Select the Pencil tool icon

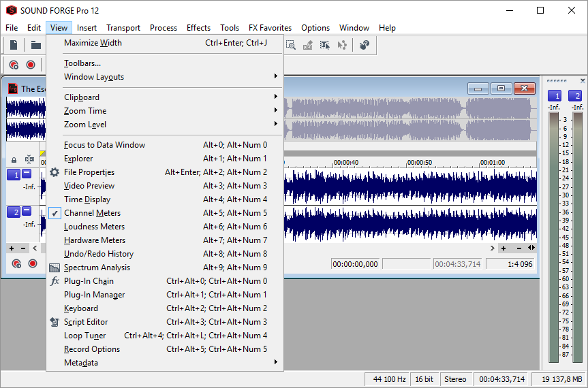[308, 45]
